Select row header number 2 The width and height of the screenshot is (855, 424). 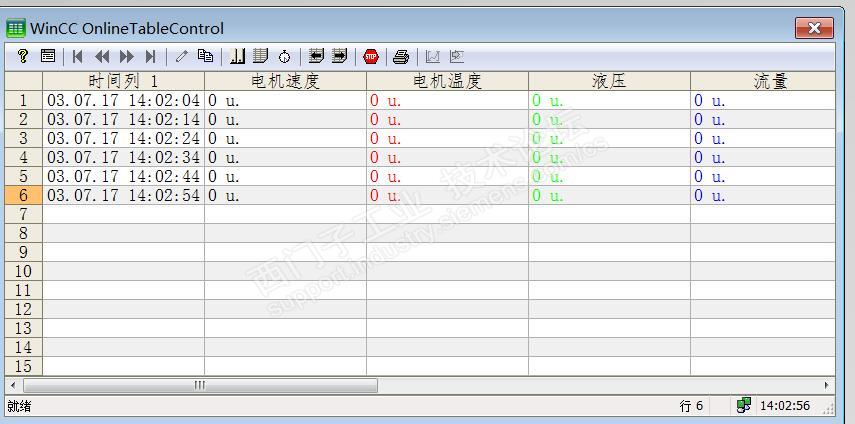pyautogui.click(x=23, y=119)
